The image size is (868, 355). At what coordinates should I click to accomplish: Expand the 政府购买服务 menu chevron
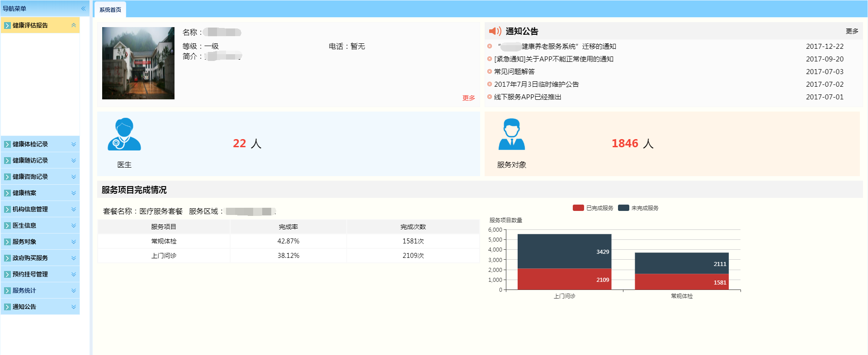tap(74, 258)
